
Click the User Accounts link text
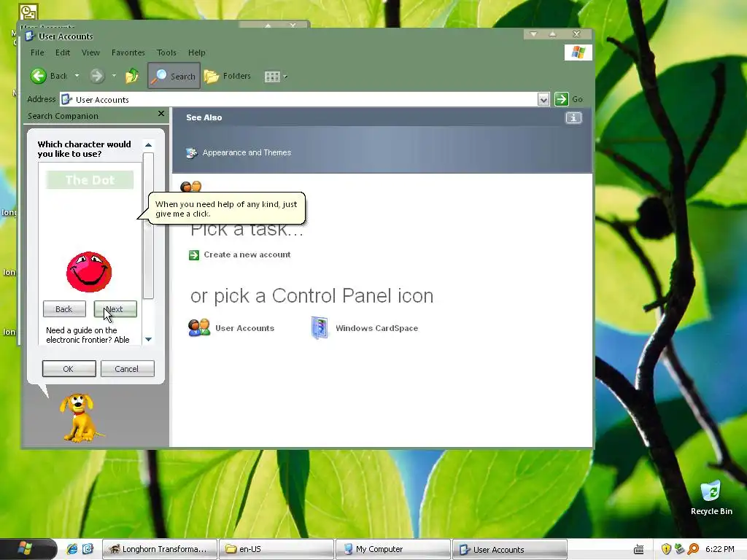click(245, 328)
